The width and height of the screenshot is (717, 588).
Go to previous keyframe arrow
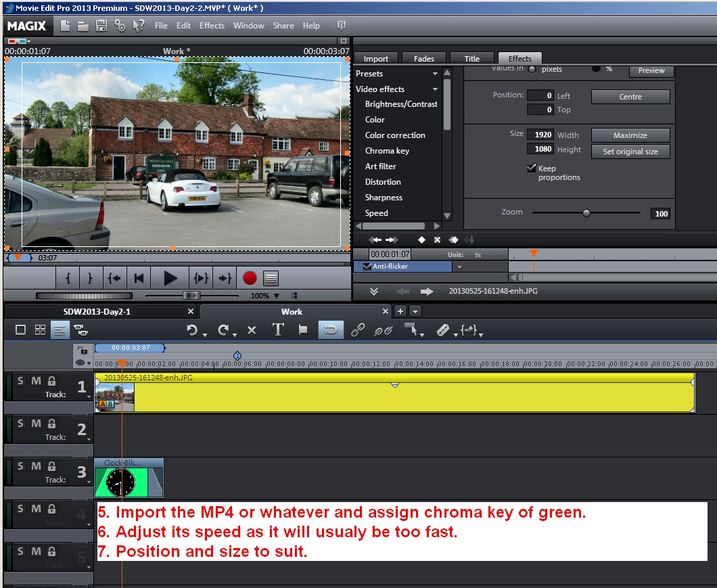click(x=375, y=240)
